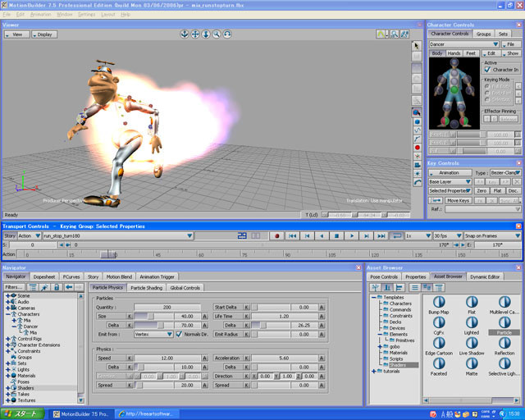
Task: Adjust the particle Size slider
Action: [153, 316]
